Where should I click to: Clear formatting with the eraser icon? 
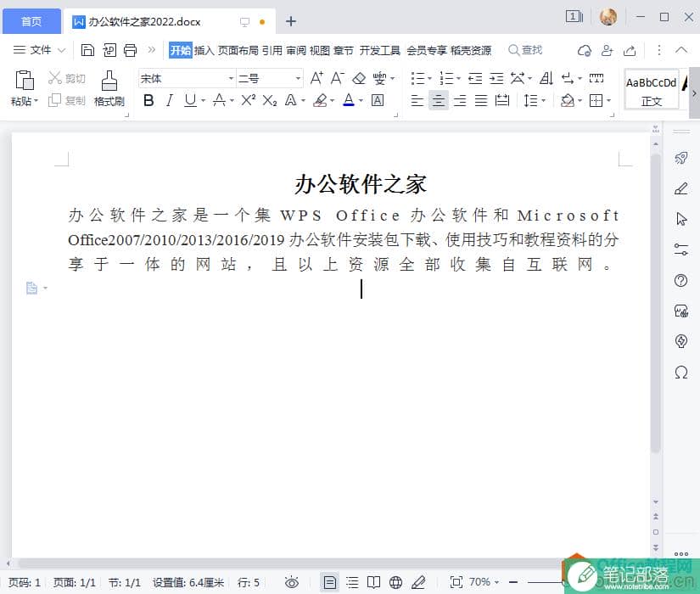[359, 79]
